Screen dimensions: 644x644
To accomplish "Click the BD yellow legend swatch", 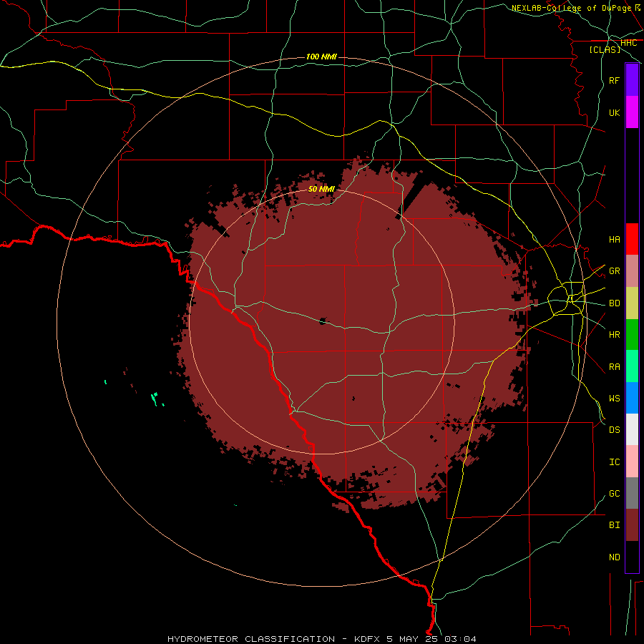I will point(632,303).
